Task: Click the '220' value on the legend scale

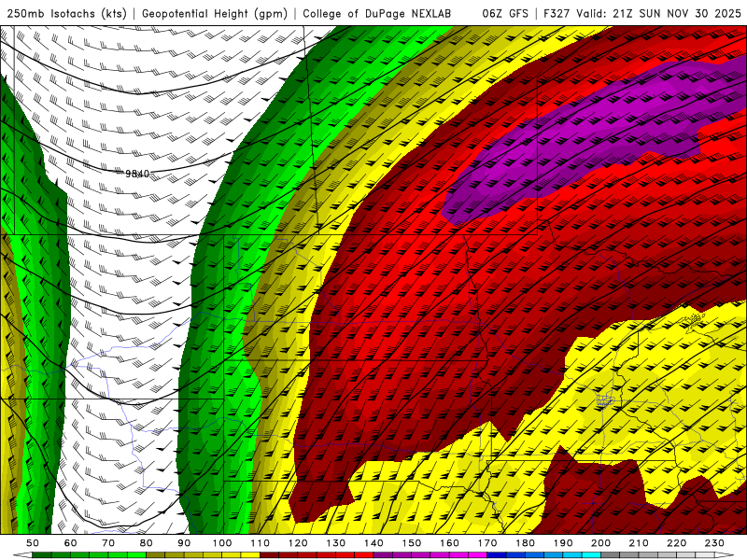Action: coord(676,543)
